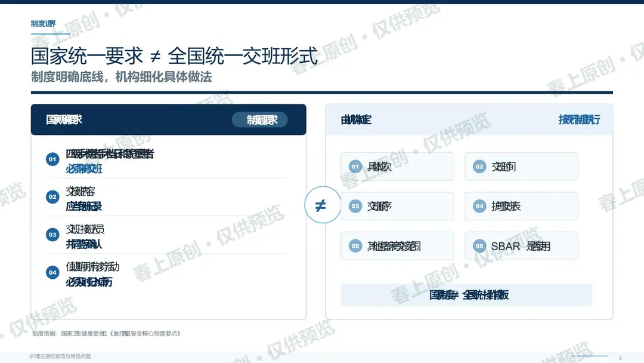Click the page number "6" in the footer
This screenshot has height=363, width=644.
(620, 358)
